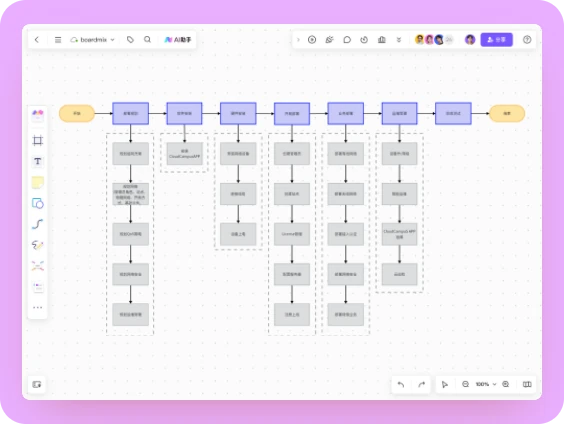Open the colorful templates icon in sidebar
Image resolution: width=564 pixels, height=424 pixels.
38,115
